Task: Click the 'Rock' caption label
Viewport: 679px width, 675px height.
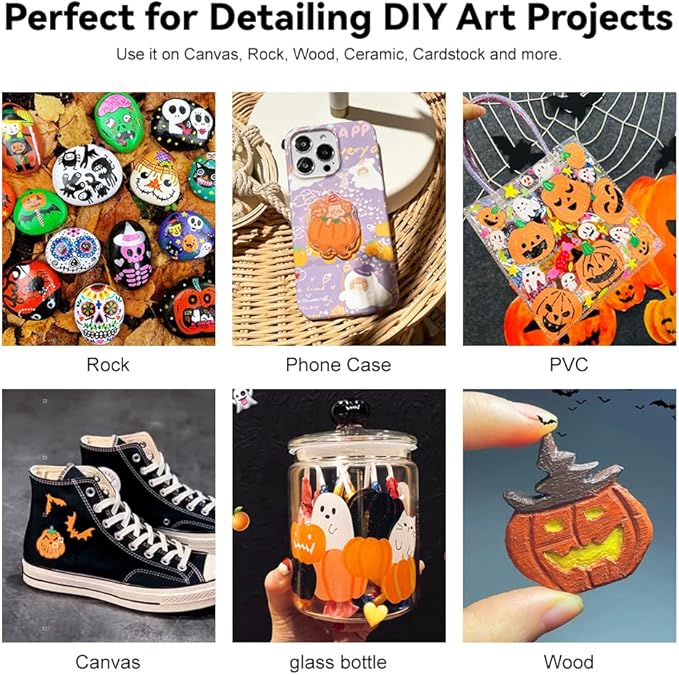Action: pos(108,365)
